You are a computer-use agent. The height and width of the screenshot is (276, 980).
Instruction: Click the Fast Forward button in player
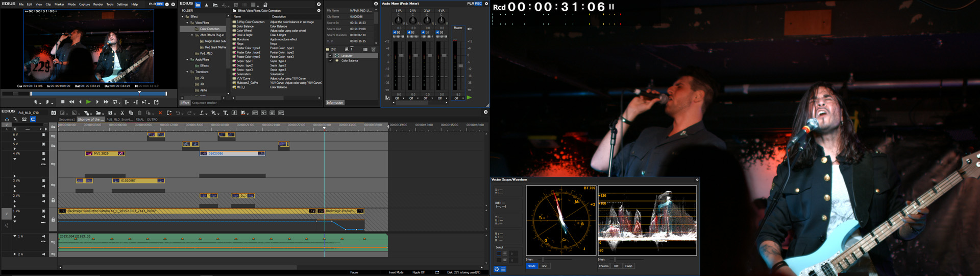coord(106,102)
